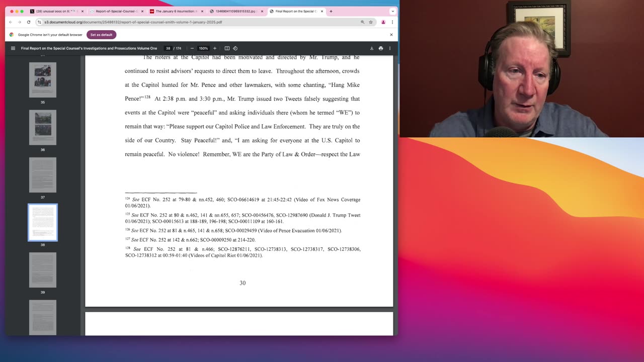Switch to Report-of-Special-Counsel tab
The width and height of the screenshot is (644, 362).
[117, 11]
